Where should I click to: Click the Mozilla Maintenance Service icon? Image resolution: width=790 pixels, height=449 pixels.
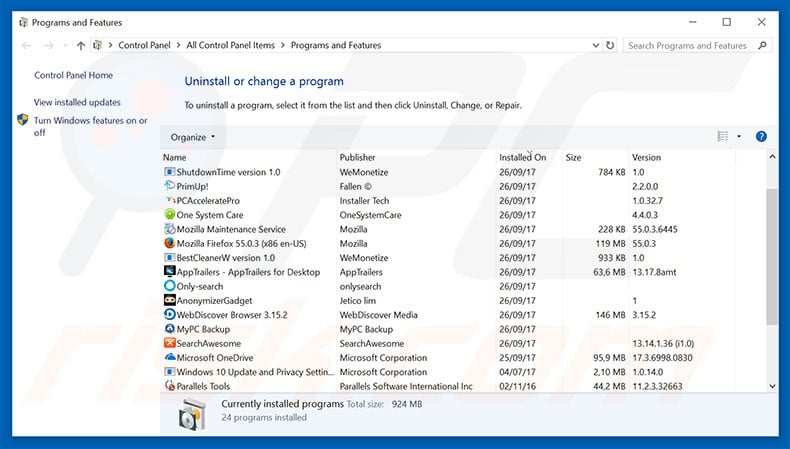170,229
